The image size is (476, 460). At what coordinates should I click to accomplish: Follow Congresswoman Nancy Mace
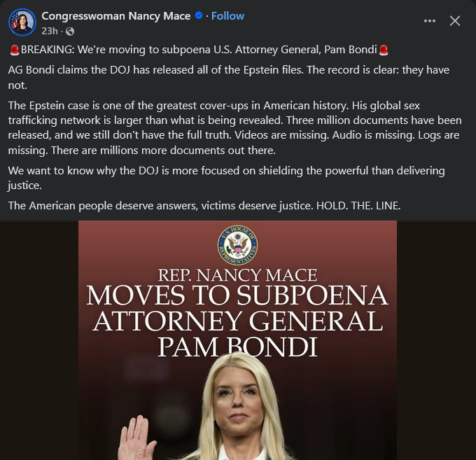coord(227,16)
